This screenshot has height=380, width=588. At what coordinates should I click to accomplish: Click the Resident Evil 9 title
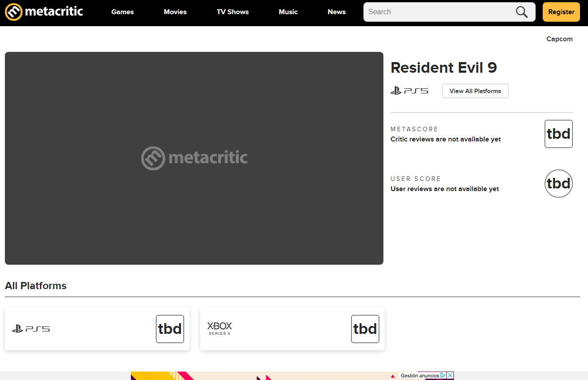point(444,67)
